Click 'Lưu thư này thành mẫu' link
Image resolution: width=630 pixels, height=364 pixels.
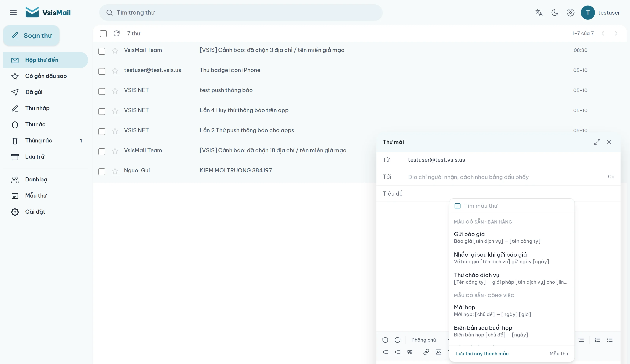482,354
